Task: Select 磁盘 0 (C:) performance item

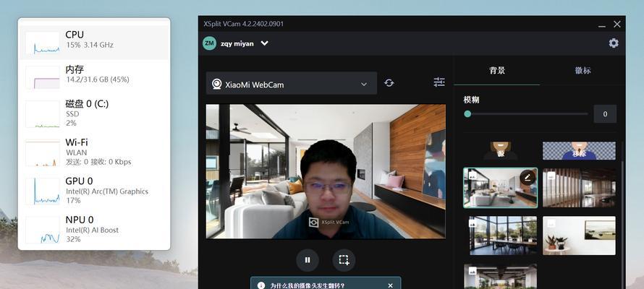Action: coord(94,113)
